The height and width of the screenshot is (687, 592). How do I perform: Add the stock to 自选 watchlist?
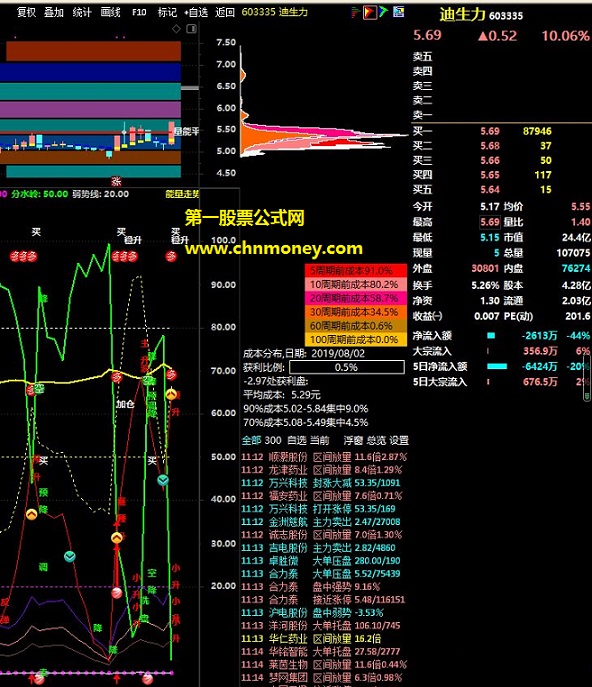(196, 12)
